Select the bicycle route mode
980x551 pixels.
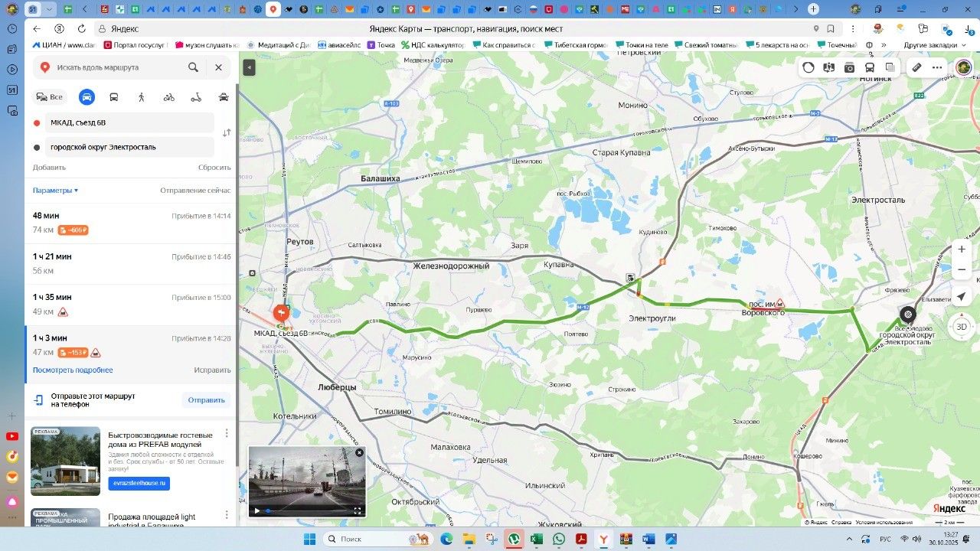(168, 97)
